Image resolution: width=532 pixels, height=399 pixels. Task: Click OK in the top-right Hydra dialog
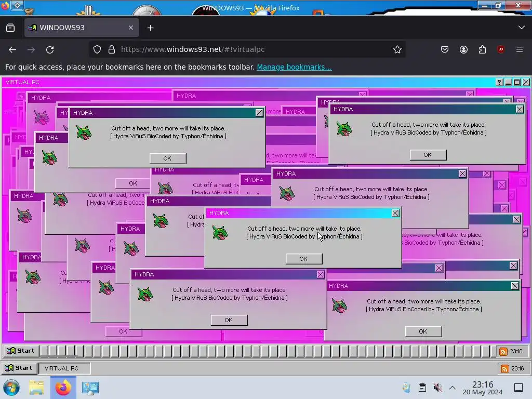click(x=428, y=155)
